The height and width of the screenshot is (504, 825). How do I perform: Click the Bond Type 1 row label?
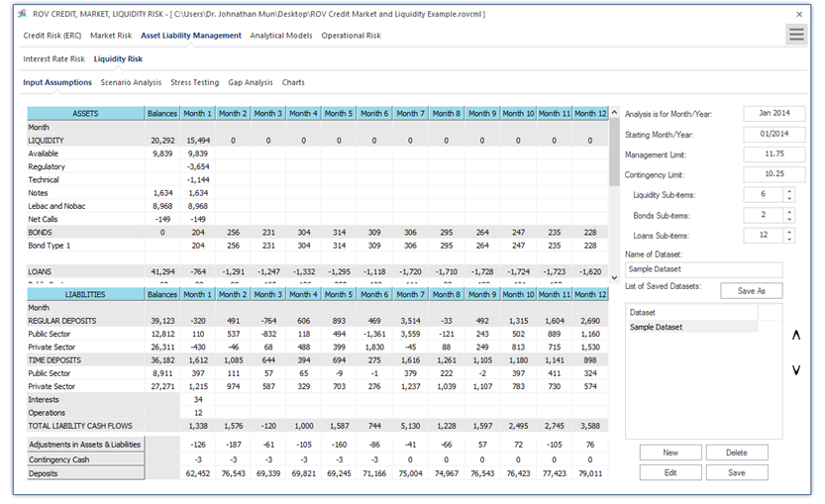tap(50, 246)
